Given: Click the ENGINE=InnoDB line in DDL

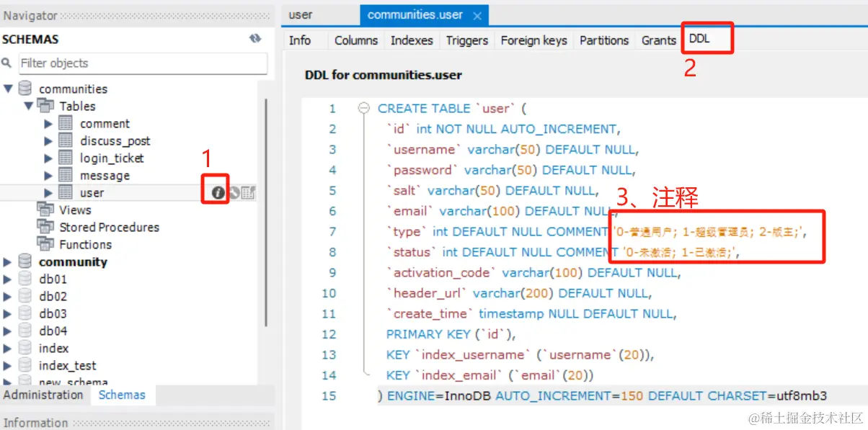Looking at the screenshot, I should 602,395.
